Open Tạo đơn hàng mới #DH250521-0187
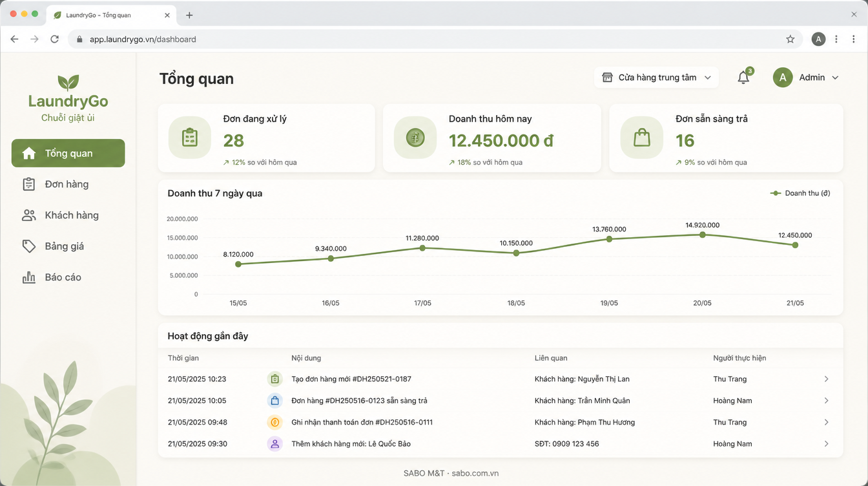Image resolution: width=868 pixels, height=486 pixels. point(351,379)
